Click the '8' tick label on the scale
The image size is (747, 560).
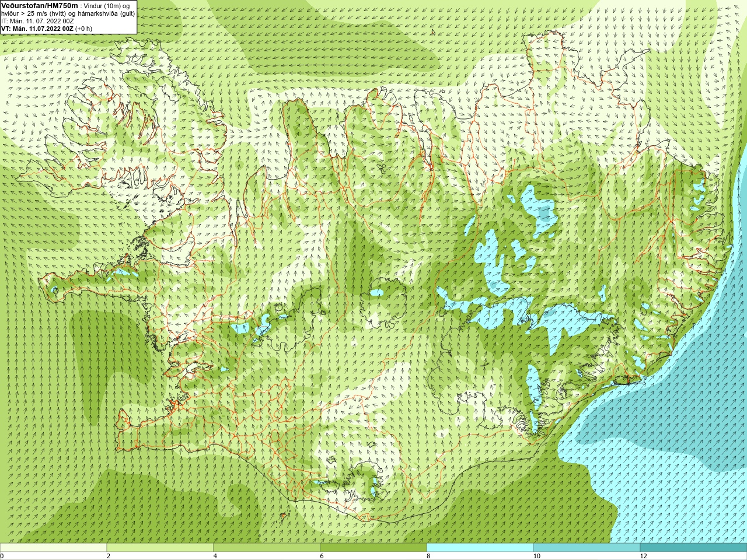point(428,556)
